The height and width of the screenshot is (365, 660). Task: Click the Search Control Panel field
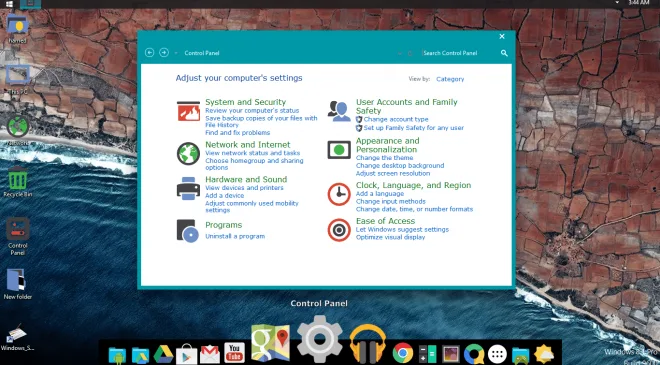460,53
